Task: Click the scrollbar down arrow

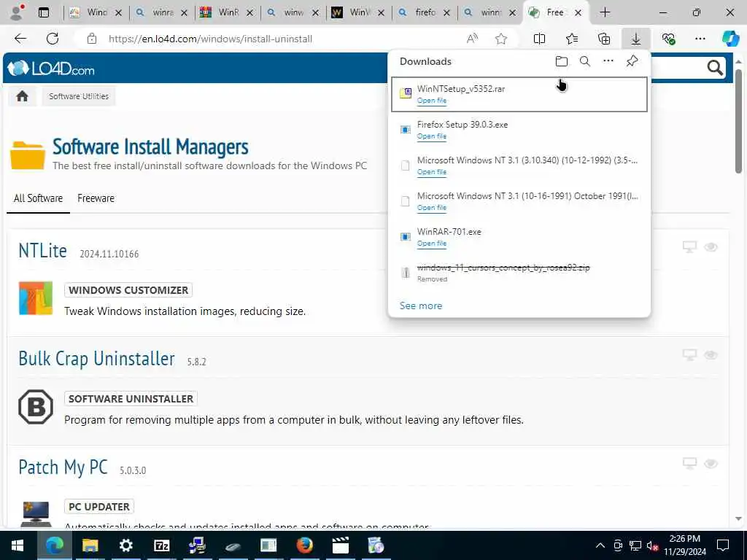Action: click(738, 518)
